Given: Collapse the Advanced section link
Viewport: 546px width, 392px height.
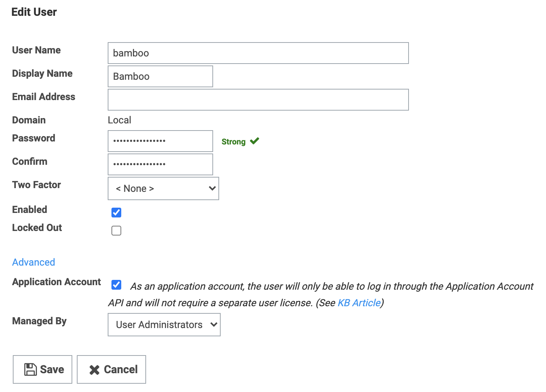Looking at the screenshot, I should (34, 262).
